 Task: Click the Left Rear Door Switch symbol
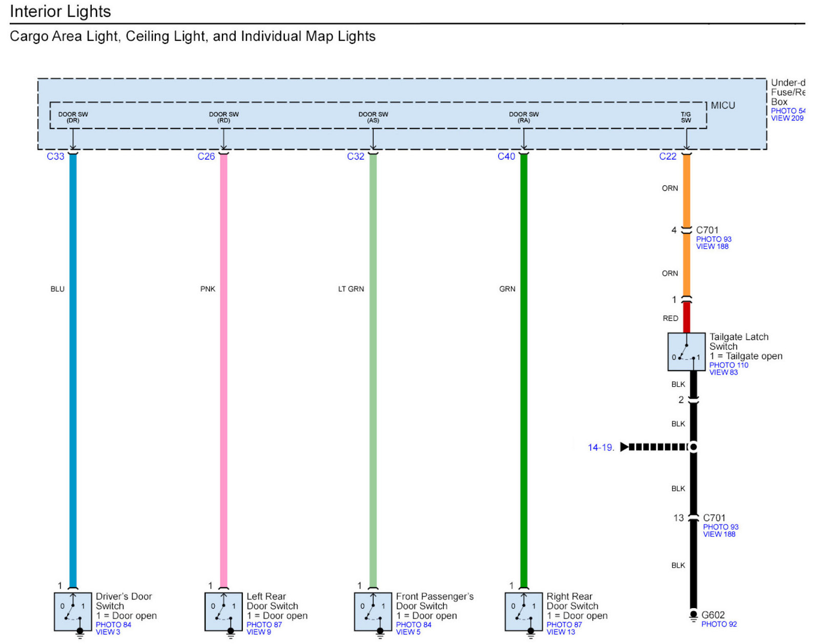(223, 611)
